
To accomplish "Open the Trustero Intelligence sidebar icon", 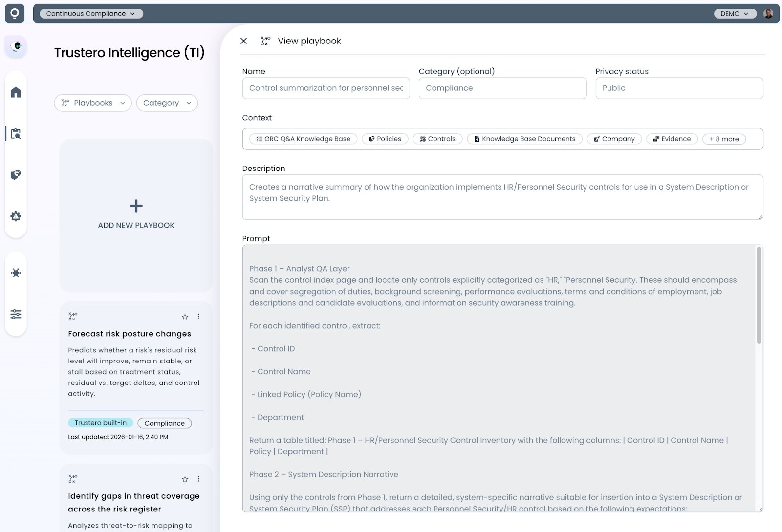I will click(x=16, y=46).
